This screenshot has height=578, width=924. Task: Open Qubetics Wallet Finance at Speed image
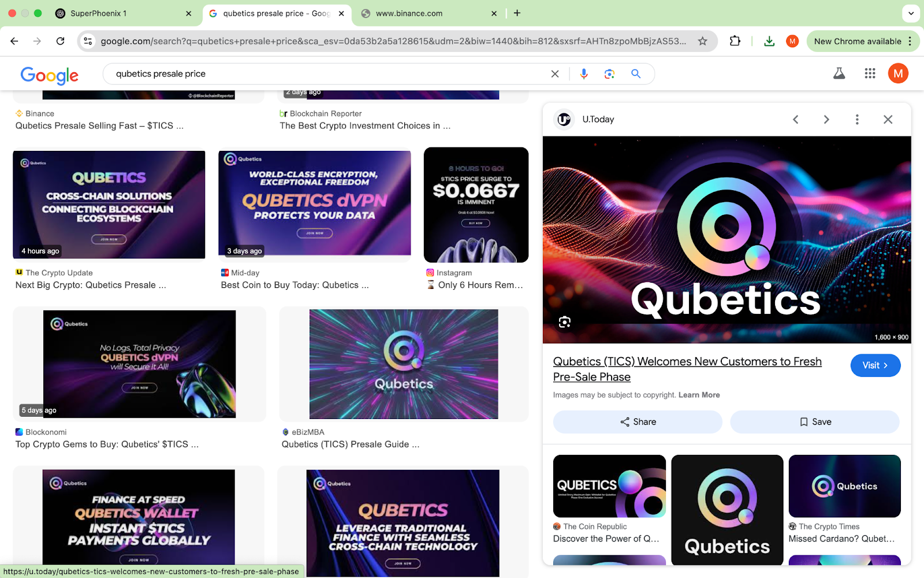[139, 517]
